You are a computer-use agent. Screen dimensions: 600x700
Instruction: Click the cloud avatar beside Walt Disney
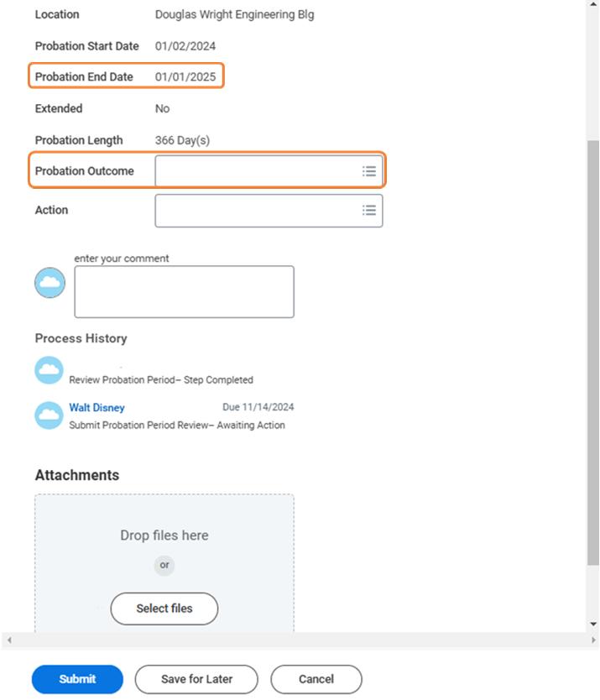(50, 415)
